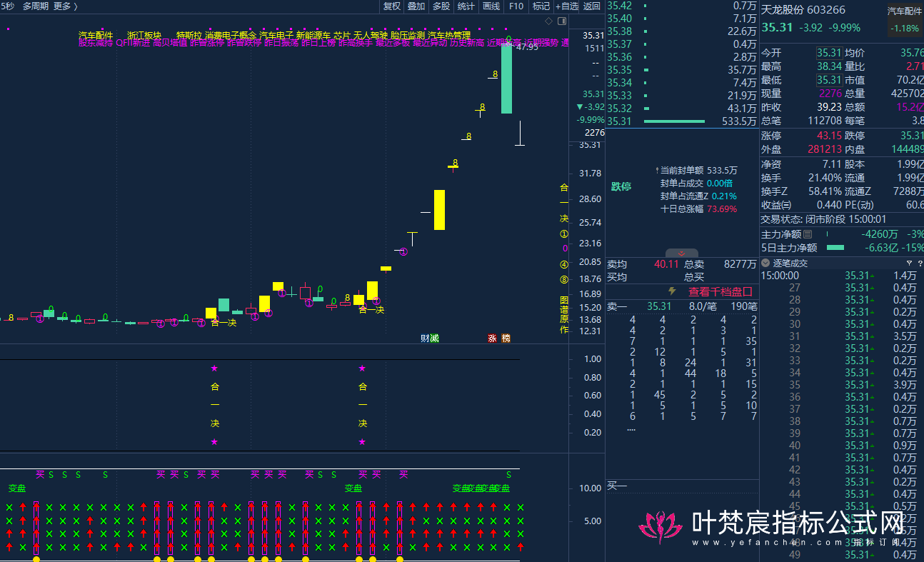Select the 多股 multi-stock view
This screenshot has width=924, height=562.
441,6
